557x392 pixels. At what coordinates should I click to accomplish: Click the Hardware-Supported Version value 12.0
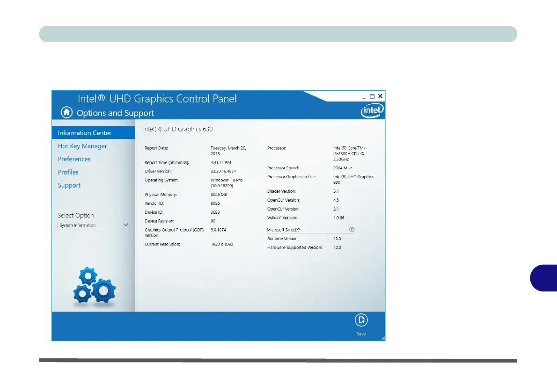pyautogui.click(x=337, y=247)
